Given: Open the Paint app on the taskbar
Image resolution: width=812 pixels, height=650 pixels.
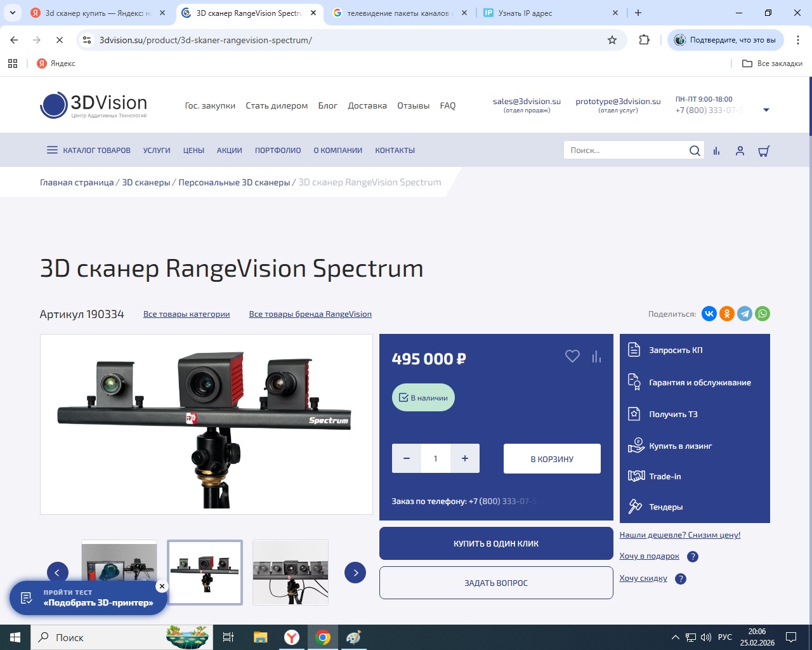Looking at the screenshot, I should coord(353,637).
